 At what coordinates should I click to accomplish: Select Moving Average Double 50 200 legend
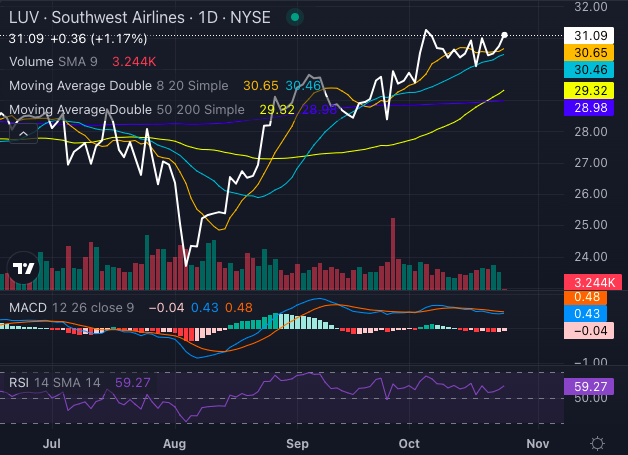125,109
